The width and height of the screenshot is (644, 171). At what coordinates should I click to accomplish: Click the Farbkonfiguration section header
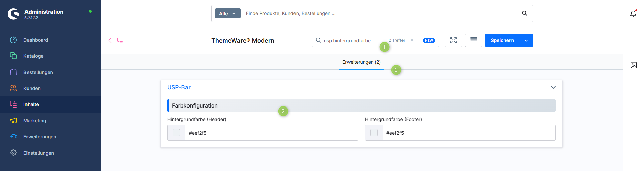pos(362,105)
